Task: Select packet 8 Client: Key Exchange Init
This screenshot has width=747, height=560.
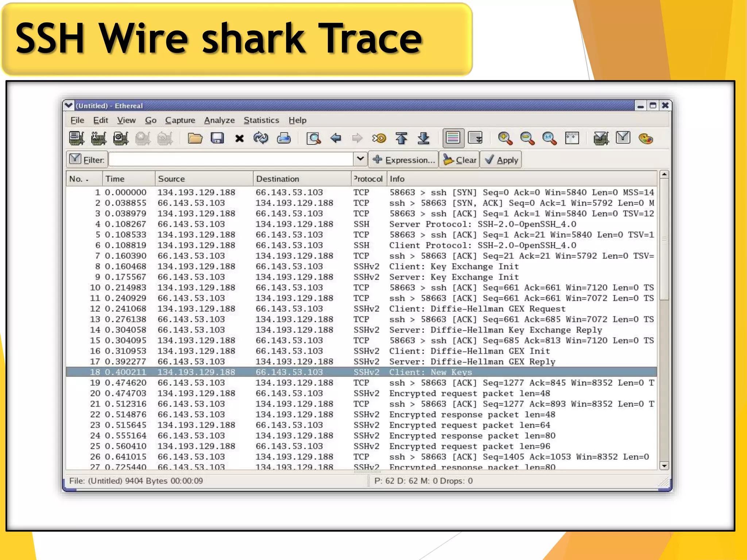Action: point(361,266)
